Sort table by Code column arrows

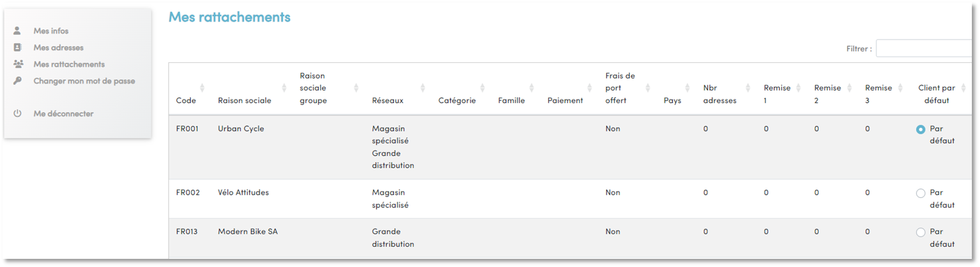tap(202, 88)
